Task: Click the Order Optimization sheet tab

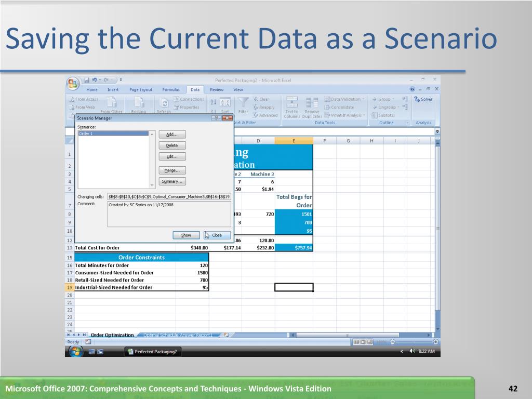Action: point(112,335)
